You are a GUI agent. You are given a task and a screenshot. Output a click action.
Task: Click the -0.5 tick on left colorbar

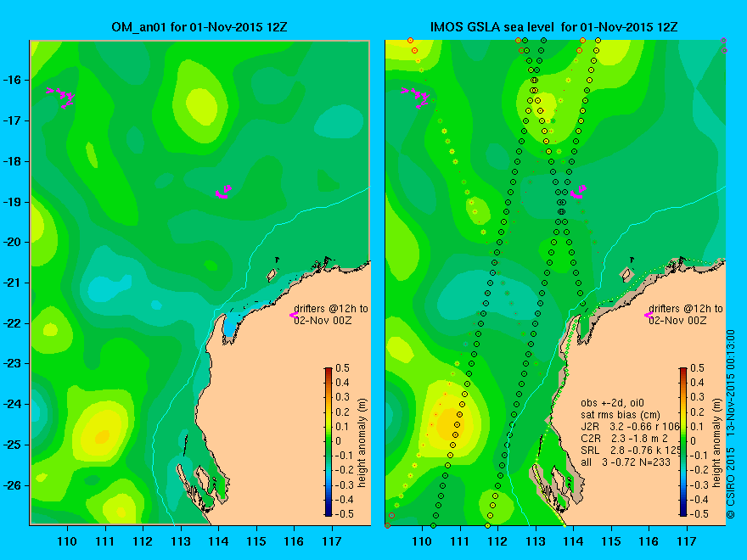tap(345, 514)
